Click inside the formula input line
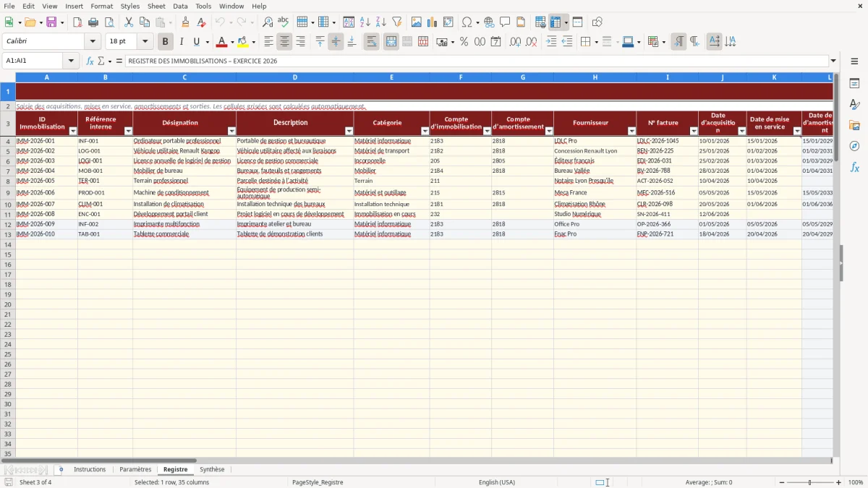 coord(476,61)
